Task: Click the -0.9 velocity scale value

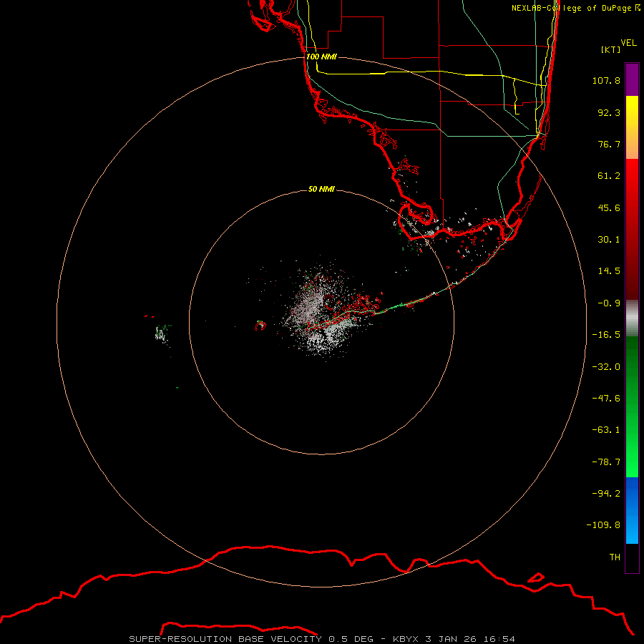Action: click(x=609, y=303)
